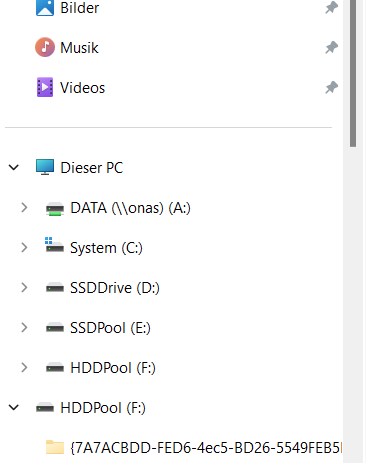Unpin Videos using its pin icon
The height and width of the screenshot is (463, 387).
331,87
